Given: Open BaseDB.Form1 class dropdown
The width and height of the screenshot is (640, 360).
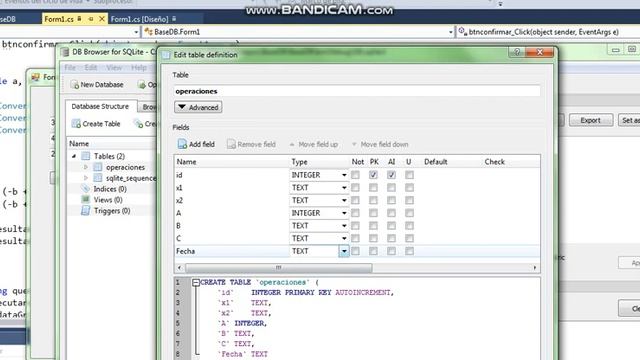Looking at the screenshot, I should pos(451,32).
